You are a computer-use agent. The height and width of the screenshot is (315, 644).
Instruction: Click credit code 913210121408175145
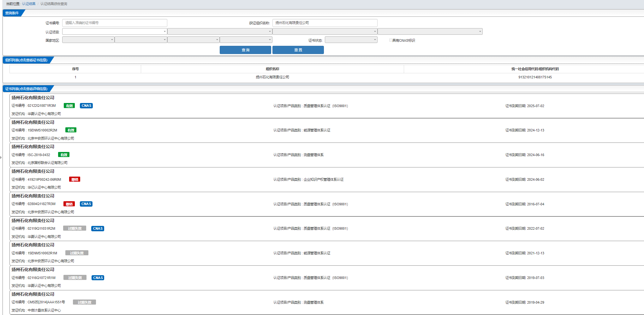point(535,77)
